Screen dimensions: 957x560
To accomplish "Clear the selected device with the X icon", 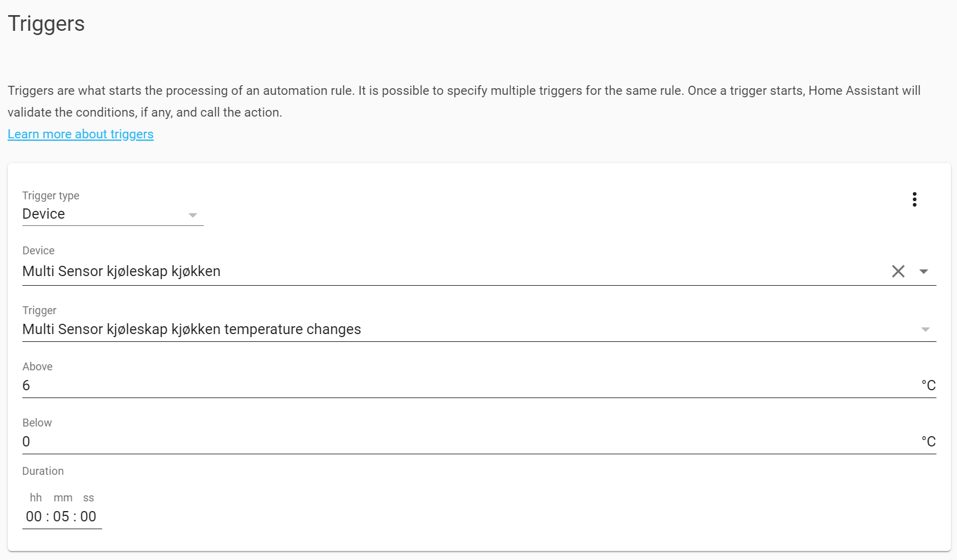I will (x=898, y=272).
